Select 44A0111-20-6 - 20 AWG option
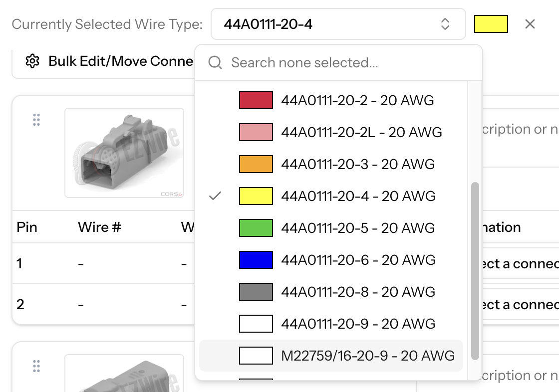The height and width of the screenshot is (392, 559). (x=331, y=260)
